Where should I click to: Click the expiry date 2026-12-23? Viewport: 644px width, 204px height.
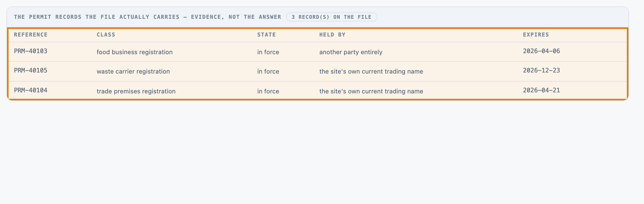click(x=541, y=71)
